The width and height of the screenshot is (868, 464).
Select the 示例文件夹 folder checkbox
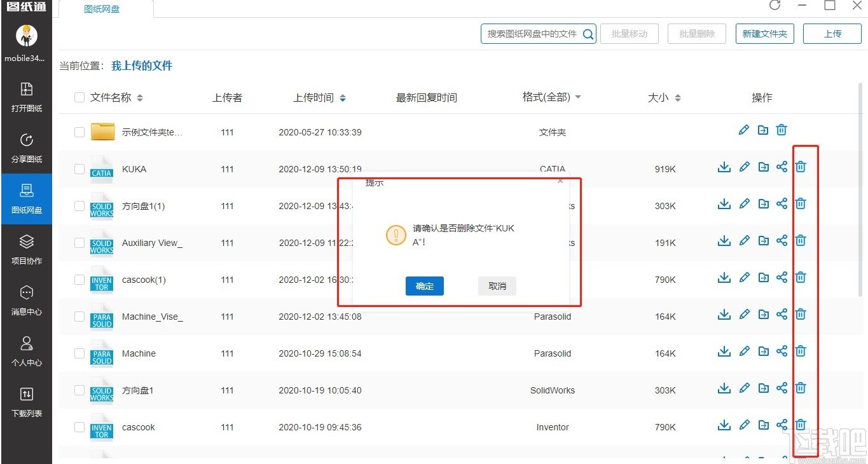tap(79, 132)
